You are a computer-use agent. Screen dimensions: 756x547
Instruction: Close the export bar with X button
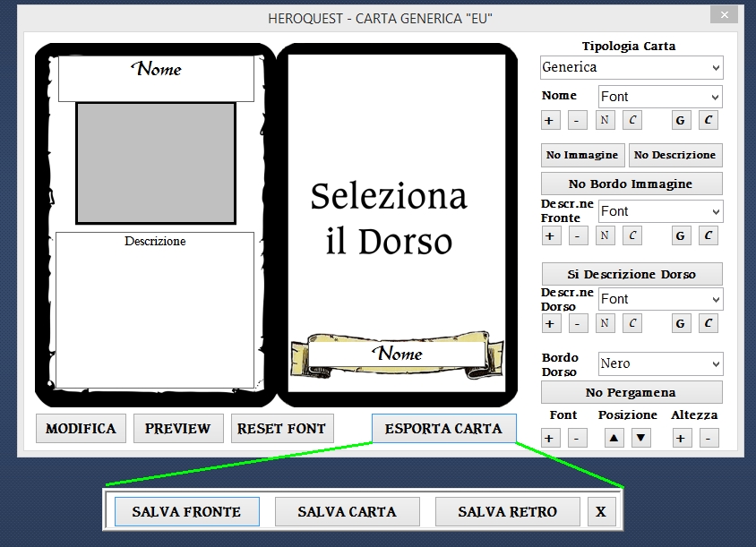coord(601,512)
